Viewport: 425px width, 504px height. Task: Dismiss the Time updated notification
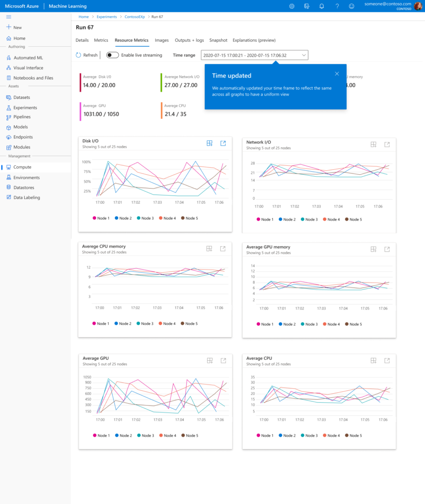(337, 73)
